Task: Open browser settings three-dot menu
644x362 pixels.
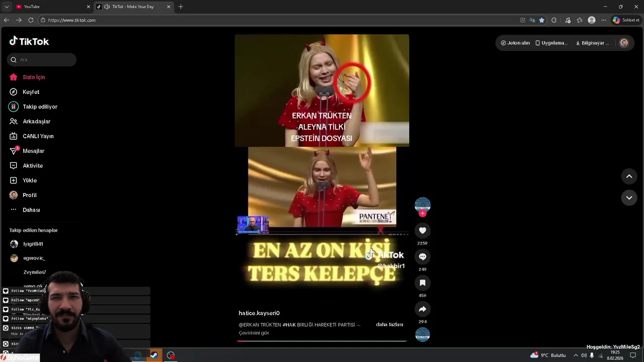Action: coord(604,20)
